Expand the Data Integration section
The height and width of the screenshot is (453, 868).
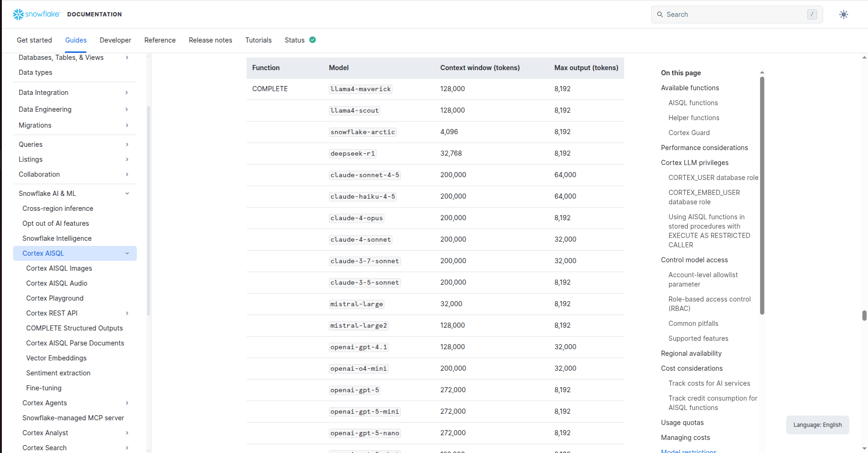127,92
